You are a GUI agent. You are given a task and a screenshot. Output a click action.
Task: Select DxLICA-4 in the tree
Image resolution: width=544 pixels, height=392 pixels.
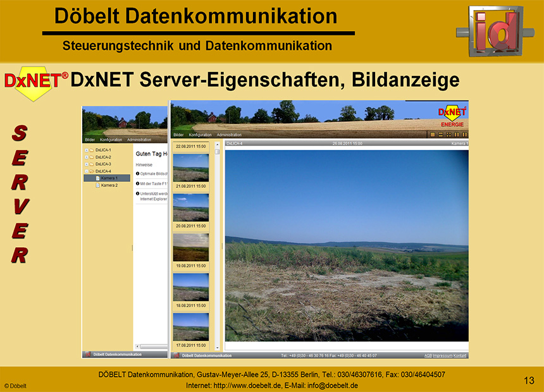click(x=103, y=171)
